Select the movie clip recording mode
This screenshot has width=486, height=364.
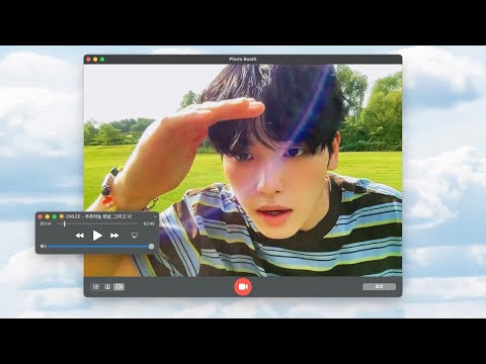point(119,287)
